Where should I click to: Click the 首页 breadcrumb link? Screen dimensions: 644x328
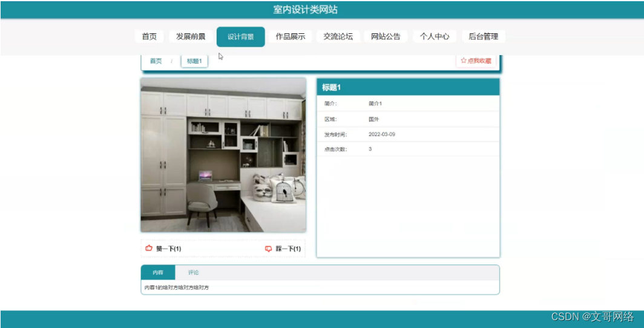(156, 61)
